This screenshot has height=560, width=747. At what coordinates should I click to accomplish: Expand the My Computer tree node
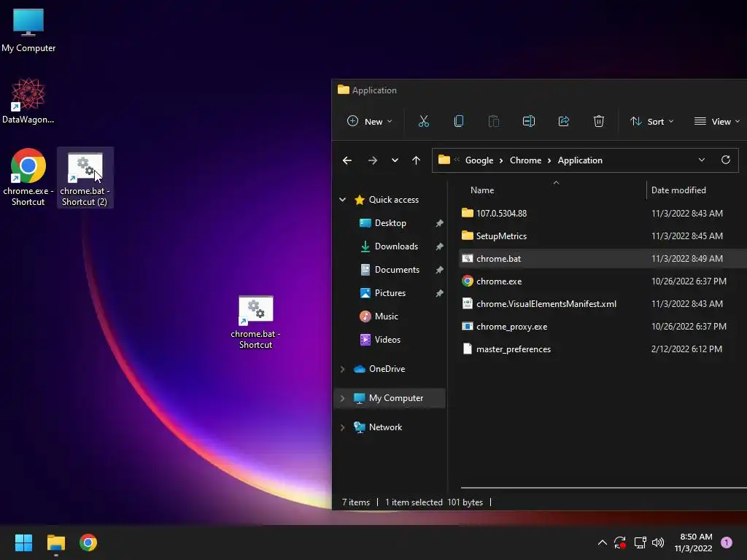343,398
